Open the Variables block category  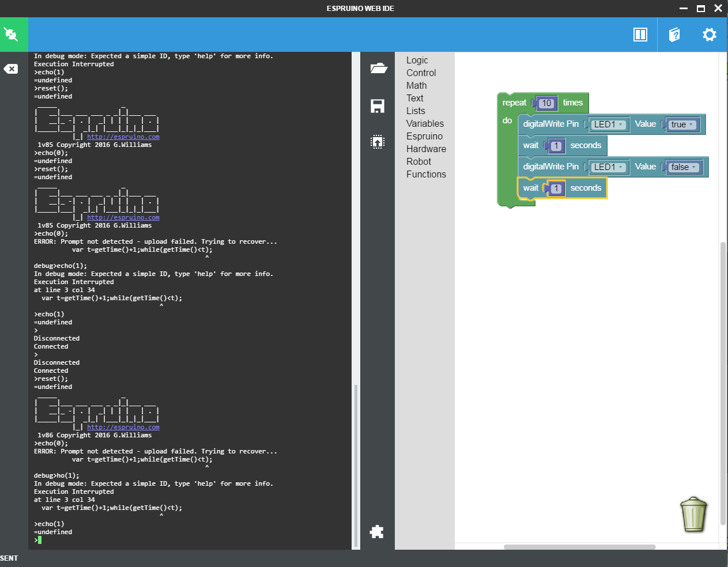coord(425,123)
